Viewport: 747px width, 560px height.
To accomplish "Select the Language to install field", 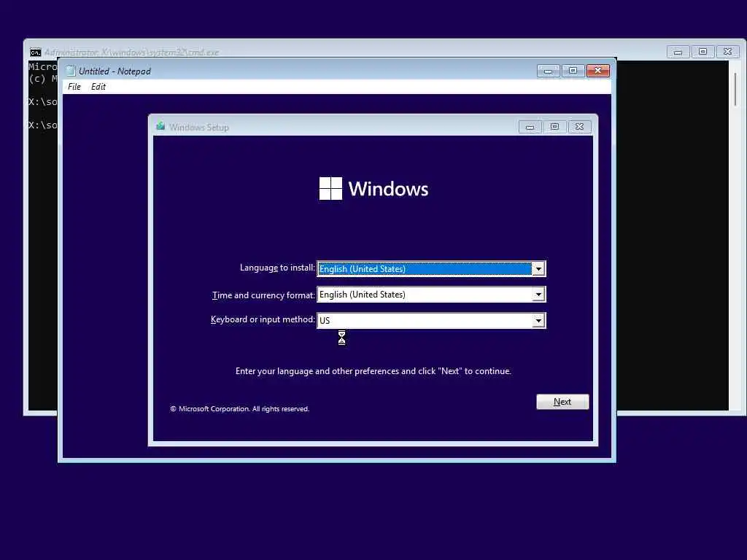I will (x=431, y=269).
